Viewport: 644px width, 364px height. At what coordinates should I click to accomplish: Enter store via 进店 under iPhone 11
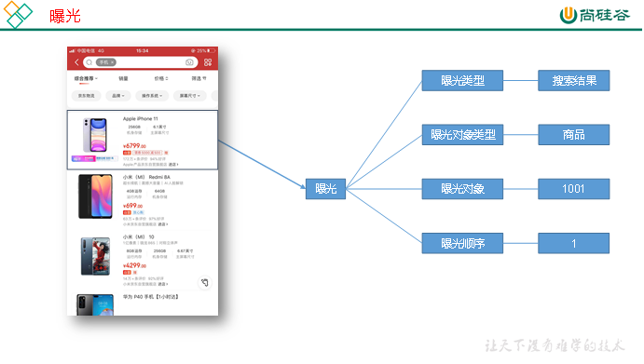[x=173, y=165]
